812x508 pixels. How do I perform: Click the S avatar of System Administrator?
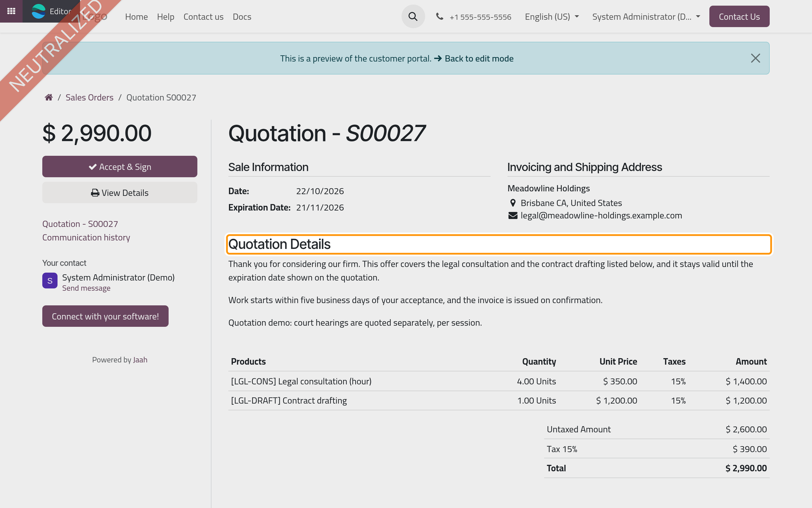(50, 281)
